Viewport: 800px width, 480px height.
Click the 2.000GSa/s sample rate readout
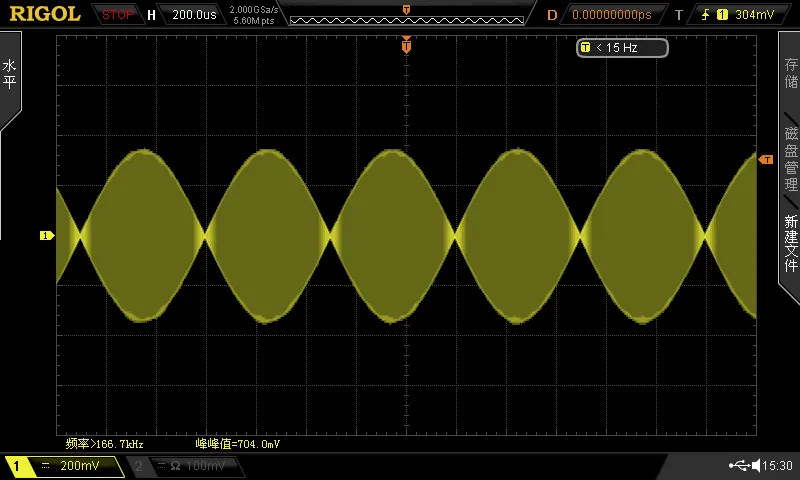pos(254,10)
